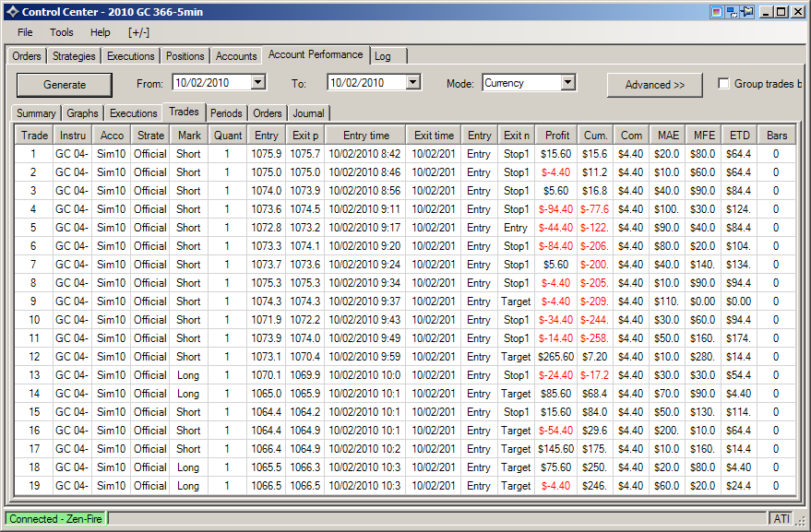The image size is (811, 532).
Task: Show the Graphs sub-tab
Action: (x=82, y=112)
